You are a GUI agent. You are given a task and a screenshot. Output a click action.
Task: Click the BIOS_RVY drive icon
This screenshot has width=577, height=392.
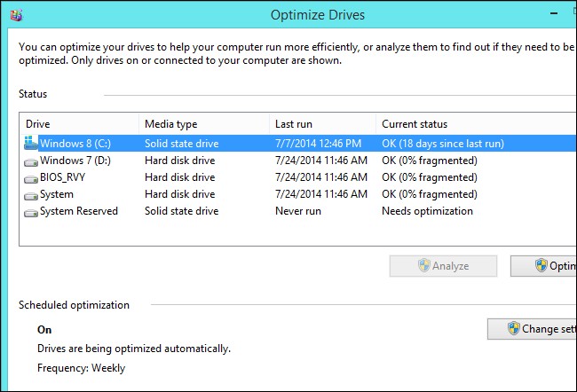pyautogui.click(x=31, y=179)
